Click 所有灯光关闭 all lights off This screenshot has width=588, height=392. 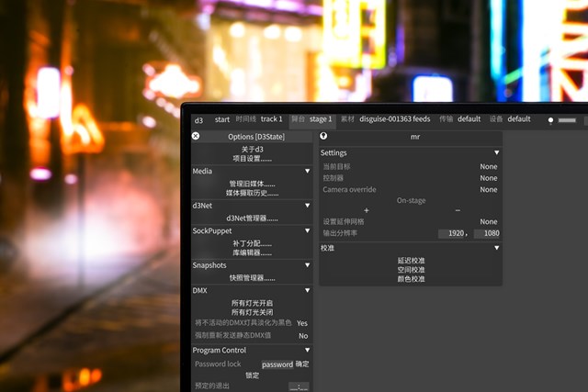(252, 312)
